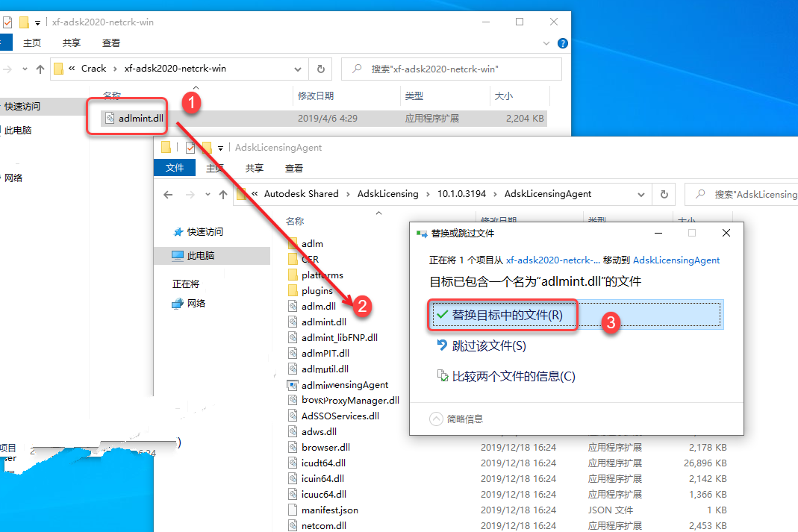This screenshot has width=798, height=532.
Task: Select the adws.dll file
Action: click(x=319, y=432)
